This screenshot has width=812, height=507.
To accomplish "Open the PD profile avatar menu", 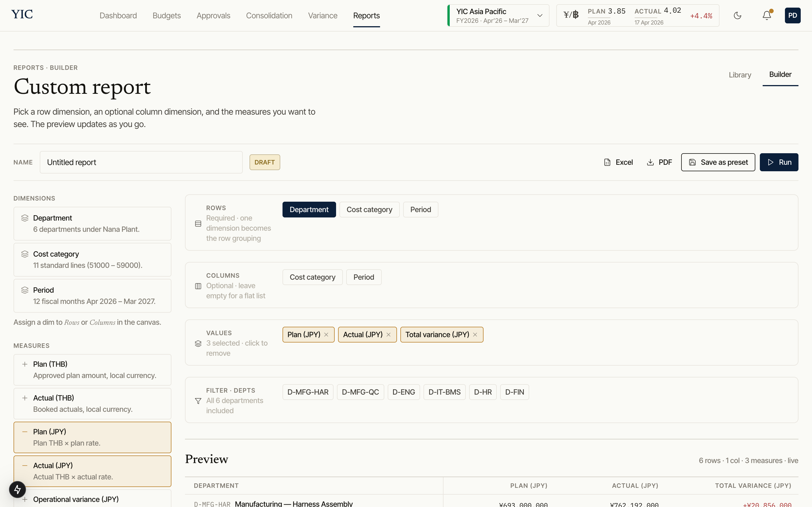I will pyautogui.click(x=793, y=15).
